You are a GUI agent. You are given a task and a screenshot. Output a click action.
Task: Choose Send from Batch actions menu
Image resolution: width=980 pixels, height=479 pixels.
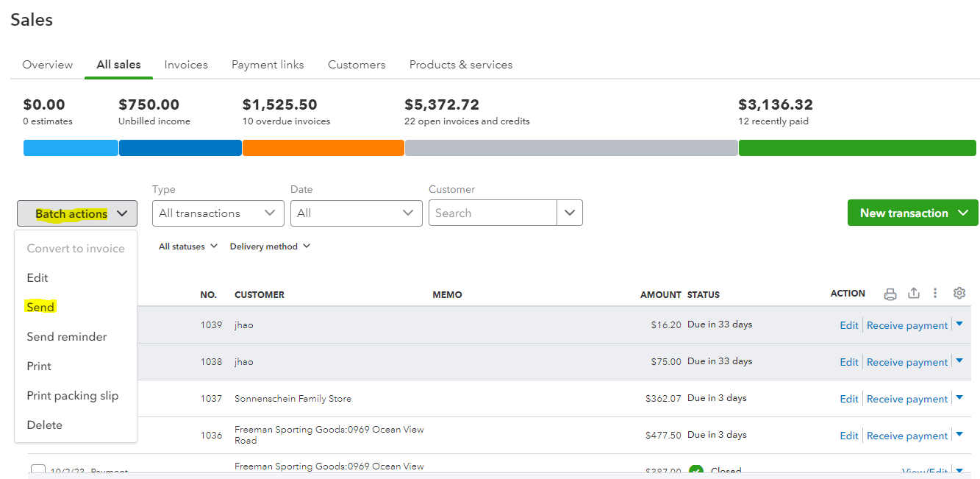pyautogui.click(x=40, y=307)
